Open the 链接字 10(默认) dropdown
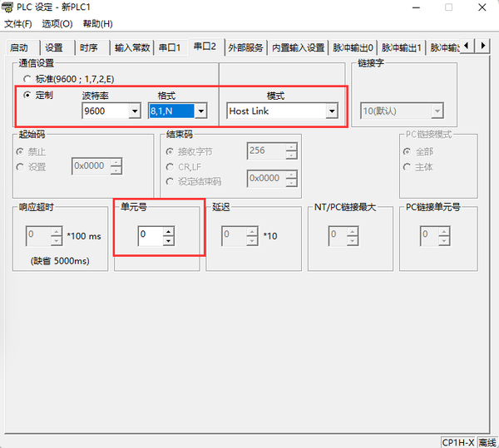 click(x=437, y=111)
